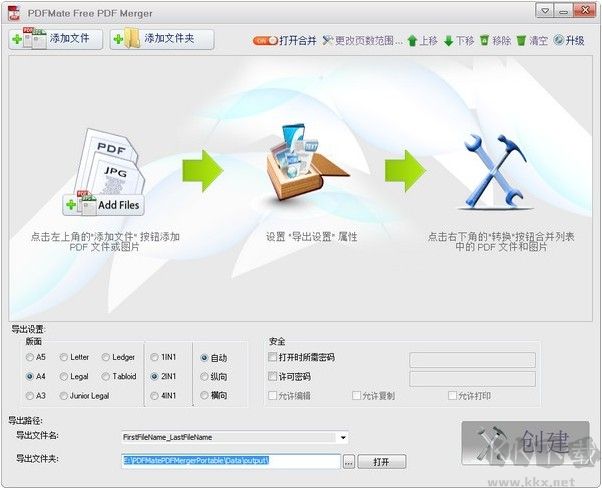Click the 升级 upgrade icon
The height and width of the screenshot is (489, 602).
point(559,40)
